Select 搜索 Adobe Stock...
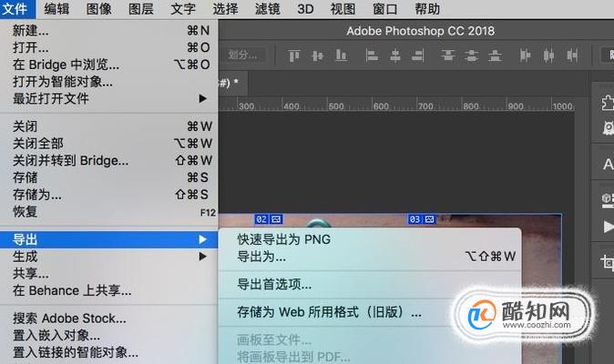Viewport: 614px width, 364px height. point(108,318)
